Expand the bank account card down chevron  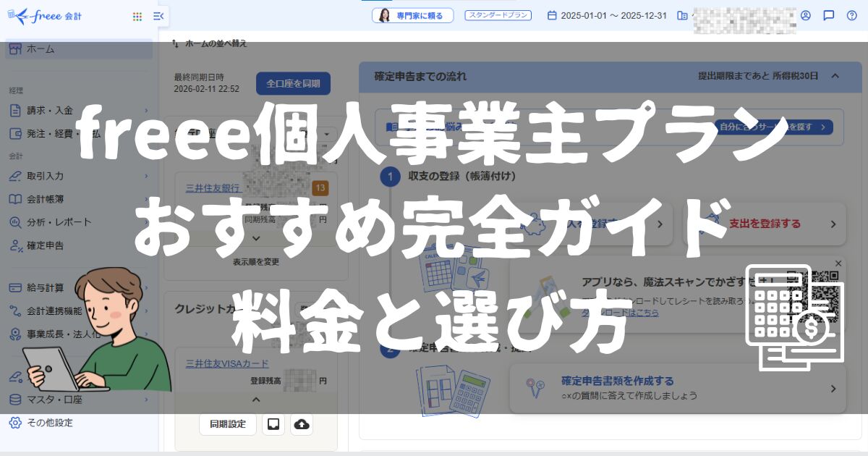coord(256,238)
